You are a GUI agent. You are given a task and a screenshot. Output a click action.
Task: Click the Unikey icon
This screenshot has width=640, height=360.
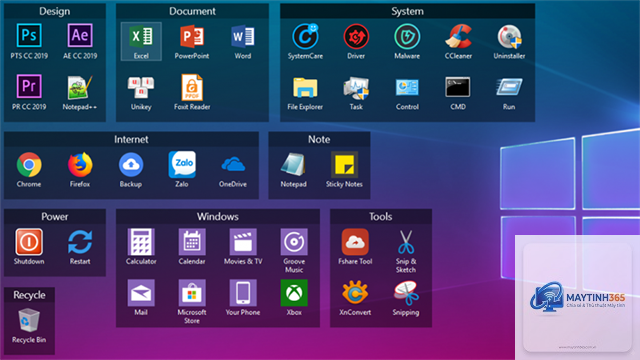pos(141,87)
